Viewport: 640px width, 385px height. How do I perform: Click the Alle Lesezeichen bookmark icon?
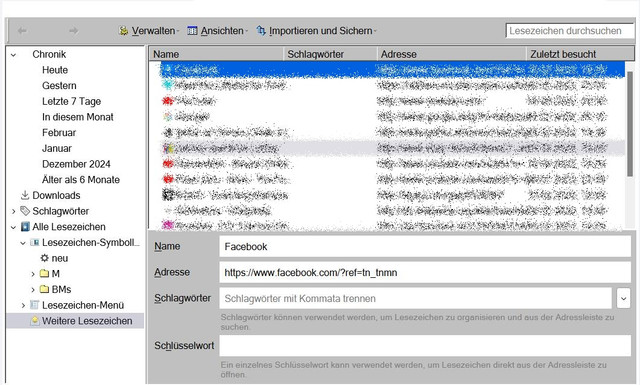click(x=25, y=227)
